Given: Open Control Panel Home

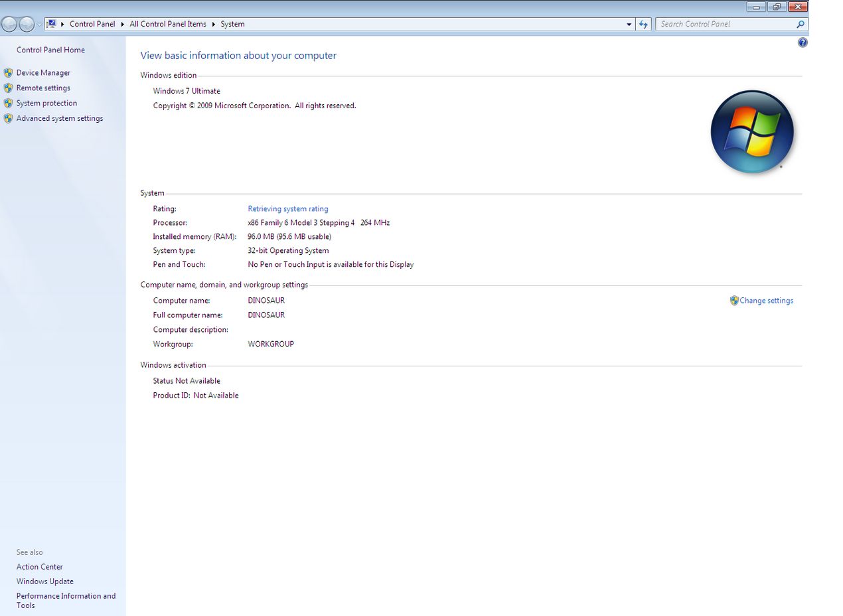Looking at the screenshot, I should pos(50,50).
